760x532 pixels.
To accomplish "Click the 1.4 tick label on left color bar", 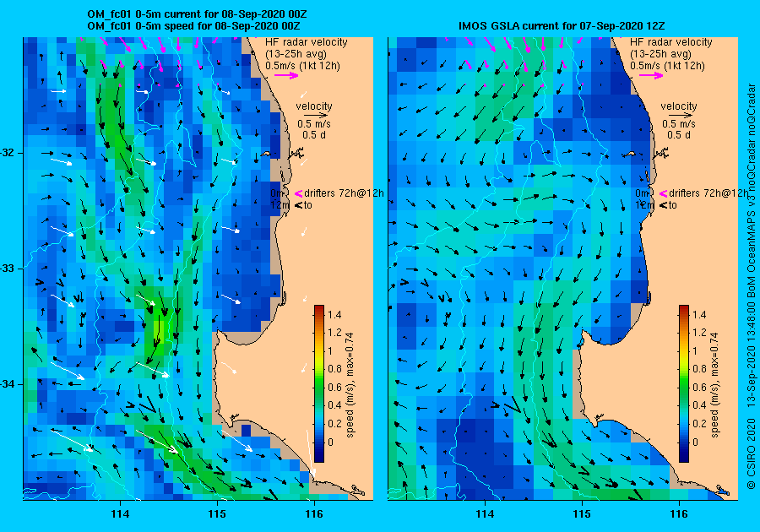I will pyautogui.click(x=334, y=314).
